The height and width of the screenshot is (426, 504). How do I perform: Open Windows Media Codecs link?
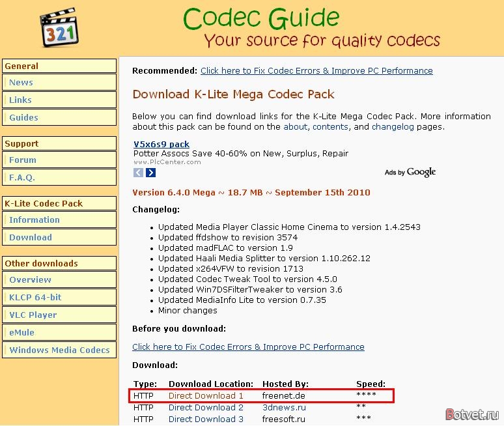point(59,350)
